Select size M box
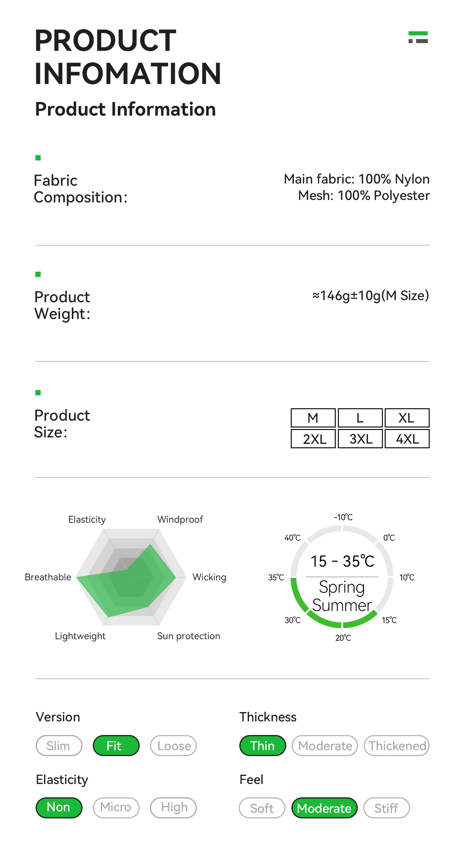The width and height of the screenshot is (465, 868). click(x=313, y=418)
